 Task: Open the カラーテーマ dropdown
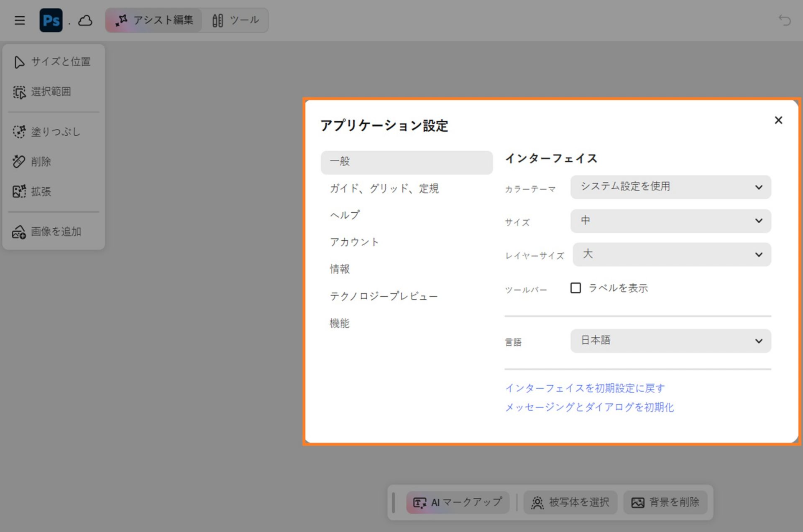[670, 187]
